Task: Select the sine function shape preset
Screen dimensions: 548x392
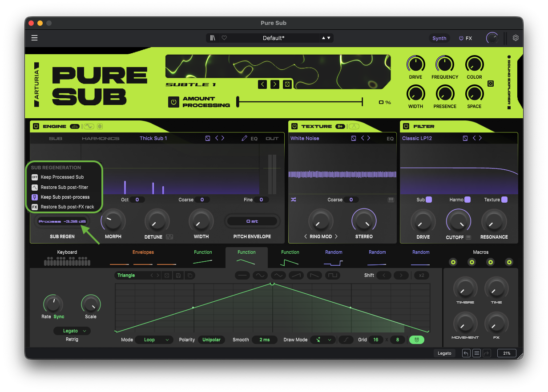Action: click(x=260, y=276)
